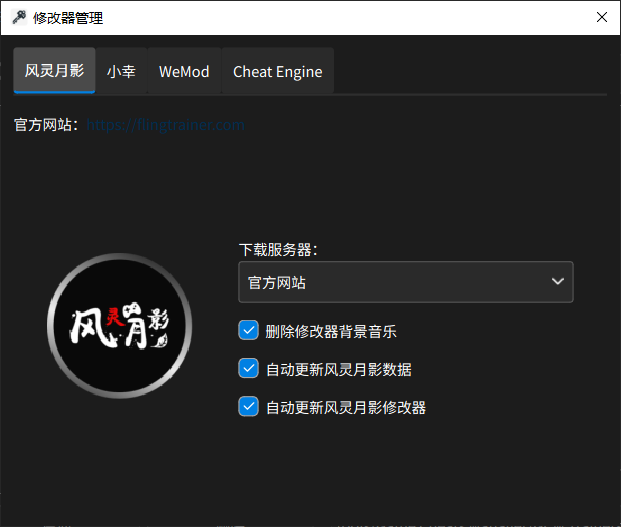621x527 pixels.
Task: Close the 修改器管理 window
Action: [x=602, y=17]
